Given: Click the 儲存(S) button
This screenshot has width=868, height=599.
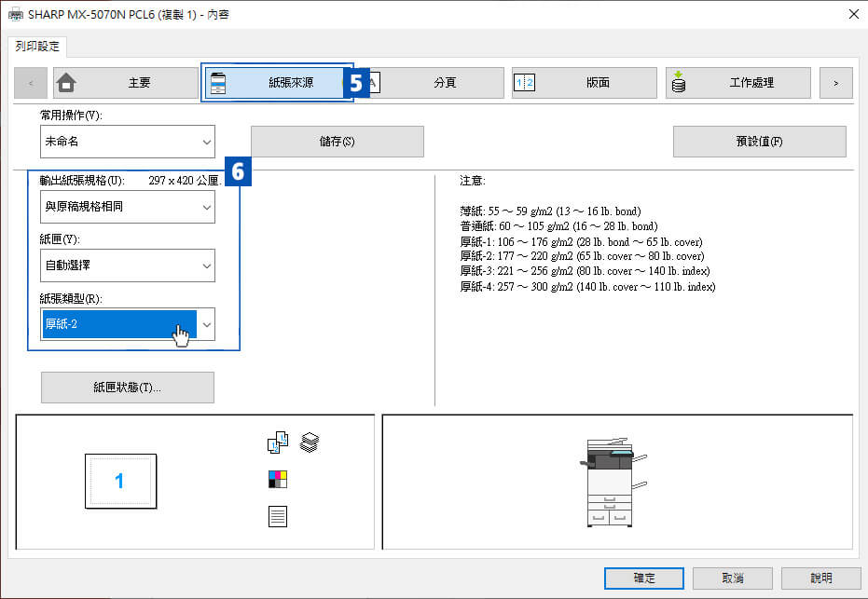Looking at the screenshot, I should (338, 142).
